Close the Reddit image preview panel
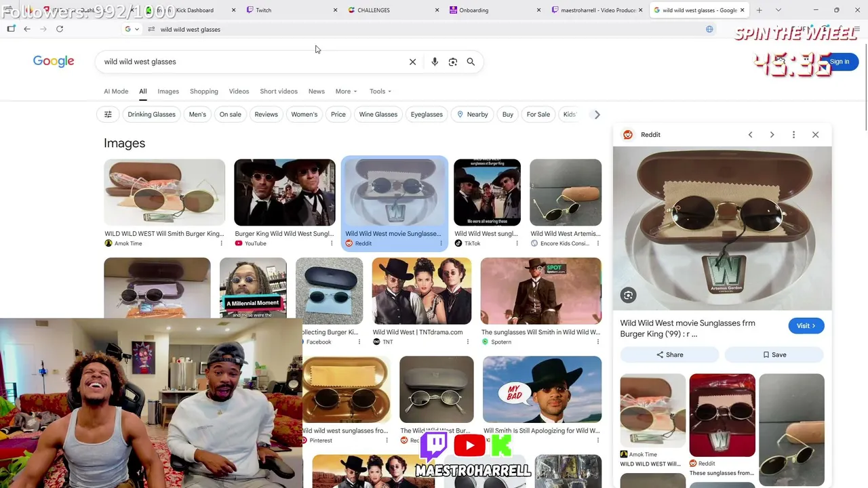Viewport: 868px width, 488px height. coord(815,135)
